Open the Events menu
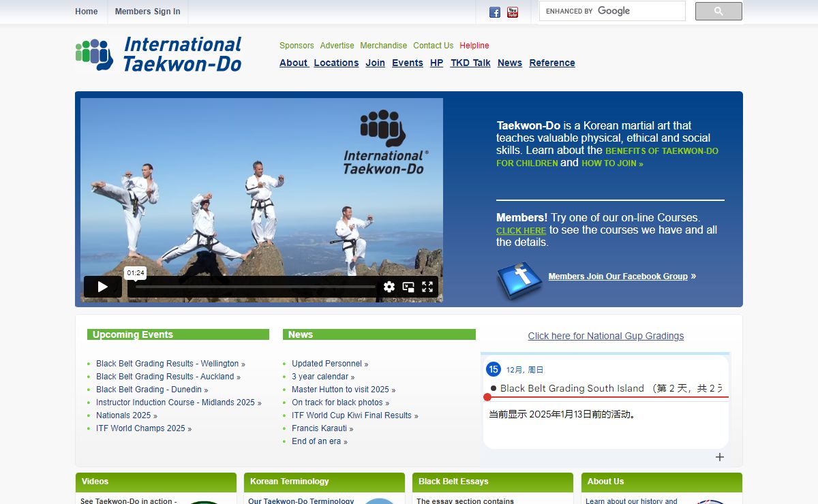The width and height of the screenshot is (818, 504). (x=408, y=63)
